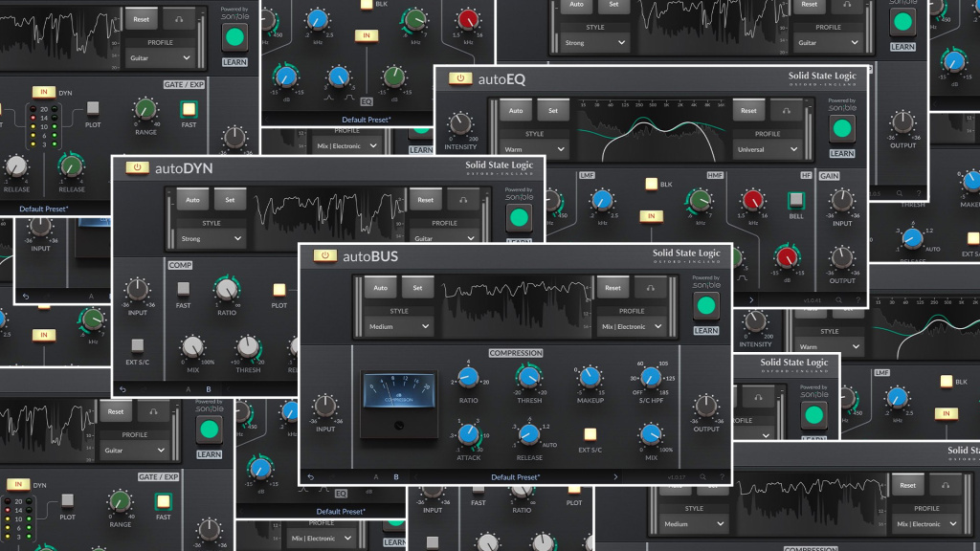Click the v1.0.17 version text in autoBUS

(677, 477)
